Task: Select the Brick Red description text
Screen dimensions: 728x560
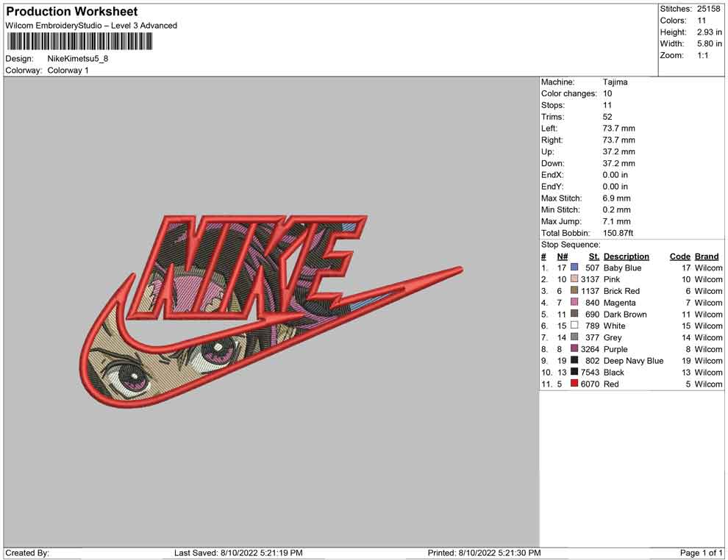Action: click(x=621, y=291)
